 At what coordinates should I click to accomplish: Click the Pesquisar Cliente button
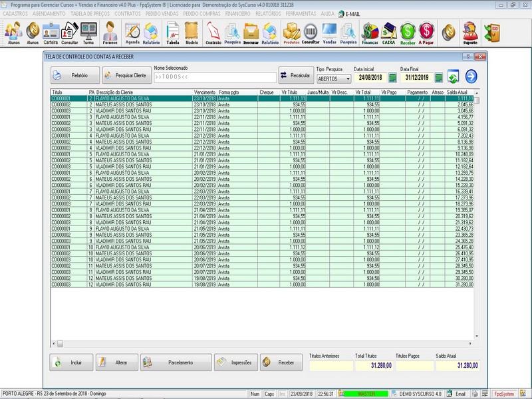tap(127, 76)
